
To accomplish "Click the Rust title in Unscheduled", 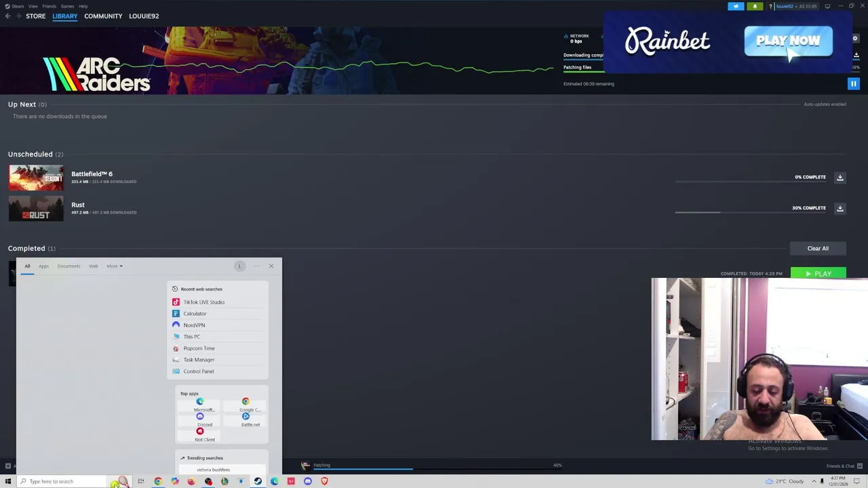I will coord(78,205).
